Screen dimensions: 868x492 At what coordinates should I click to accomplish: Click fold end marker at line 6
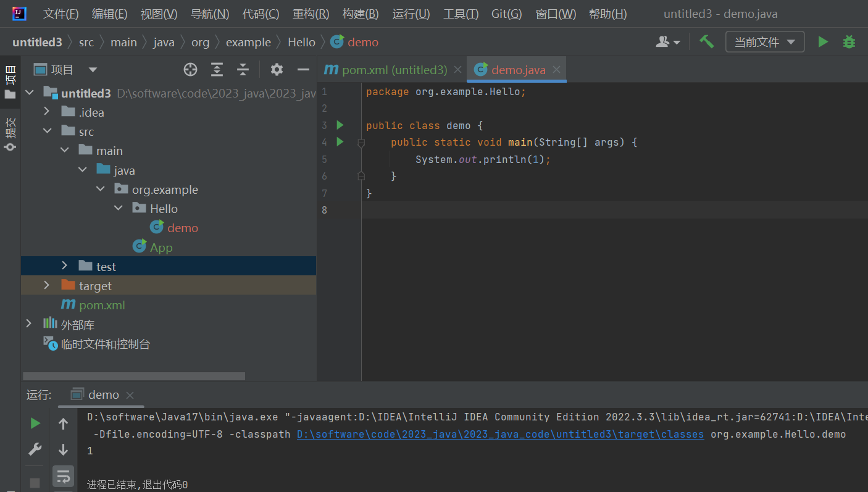click(361, 176)
